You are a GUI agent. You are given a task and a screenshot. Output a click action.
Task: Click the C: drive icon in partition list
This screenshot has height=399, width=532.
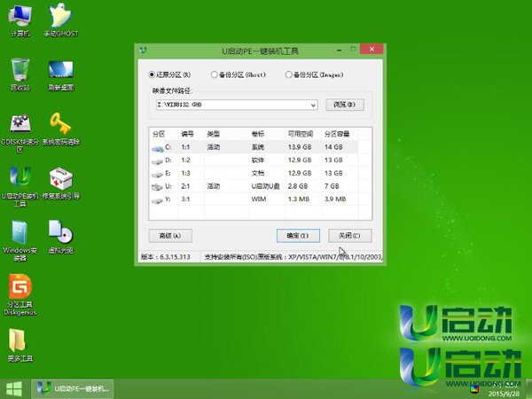pyautogui.click(x=157, y=148)
